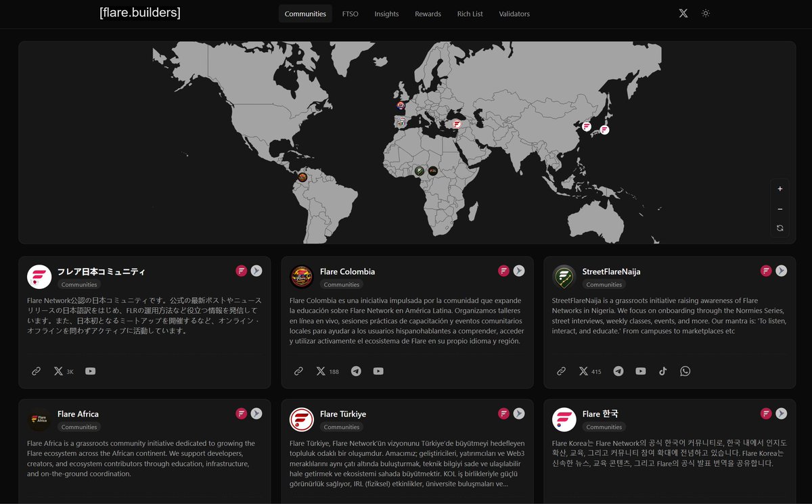Viewport: 812px width, 504px height.
Task: Click the [flare.builders] site logo
Action: [x=140, y=12]
